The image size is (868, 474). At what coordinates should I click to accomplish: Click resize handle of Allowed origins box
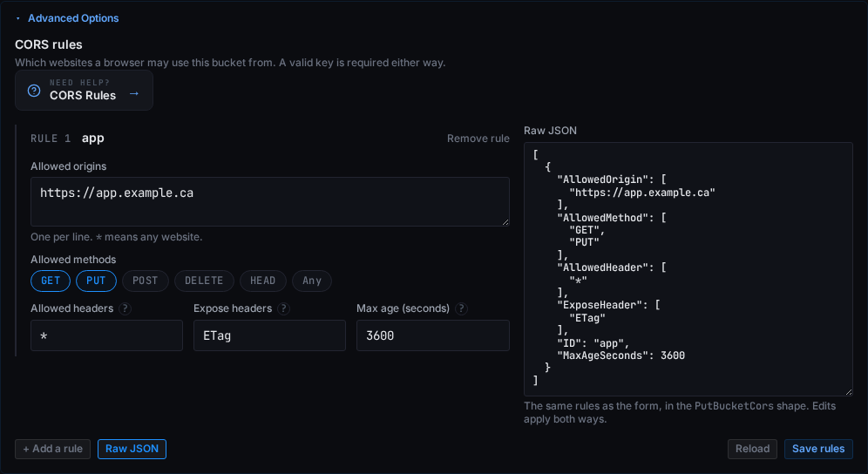[x=505, y=222]
